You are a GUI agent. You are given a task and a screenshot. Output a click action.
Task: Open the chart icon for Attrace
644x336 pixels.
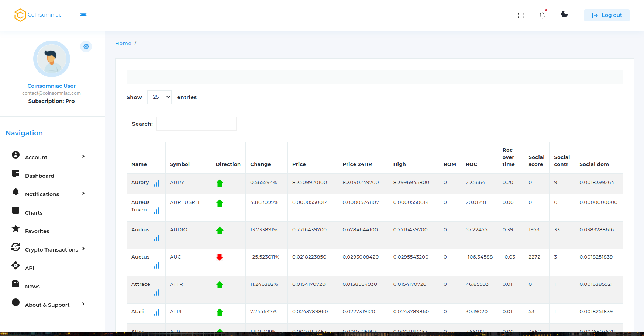156,293
